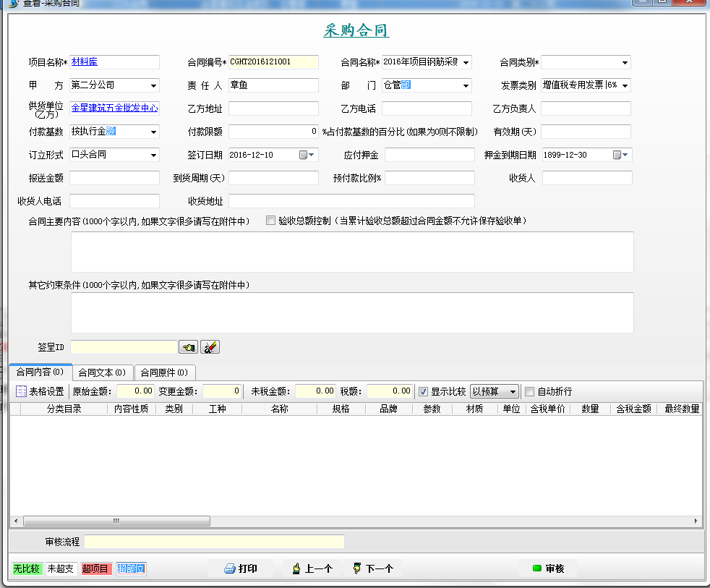The image size is (710, 588).
Task: Click the printer icon on 打印 button
Action: (229, 568)
